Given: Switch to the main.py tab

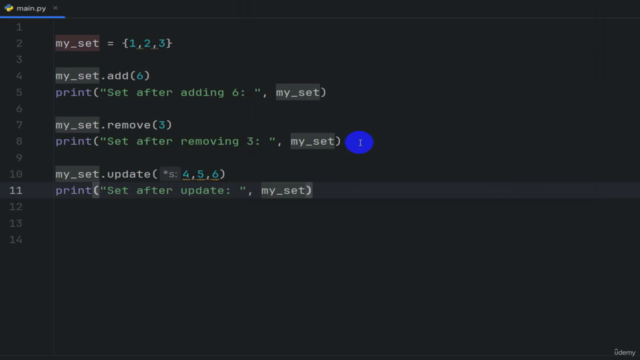Looking at the screenshot, I should (32, 8).
